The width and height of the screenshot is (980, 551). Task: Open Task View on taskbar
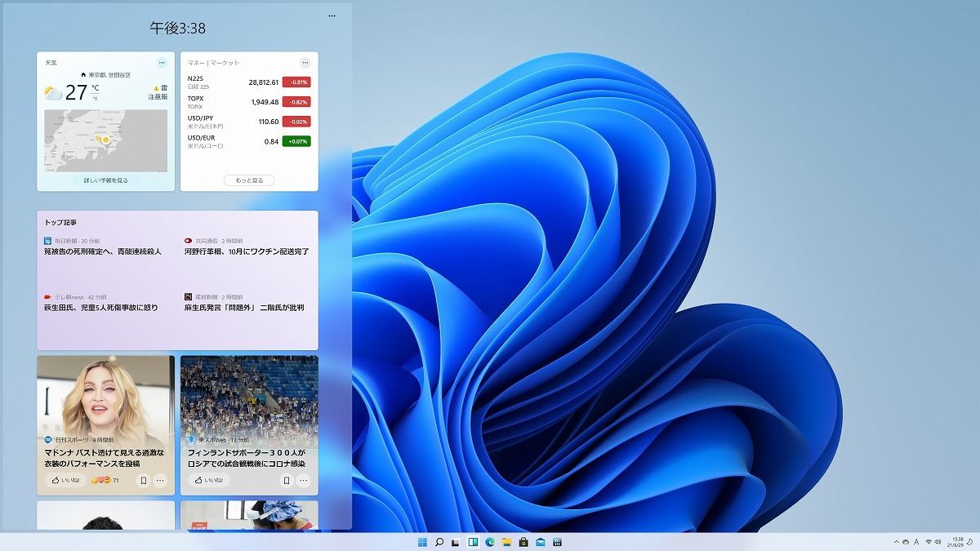tap(456, 542)
